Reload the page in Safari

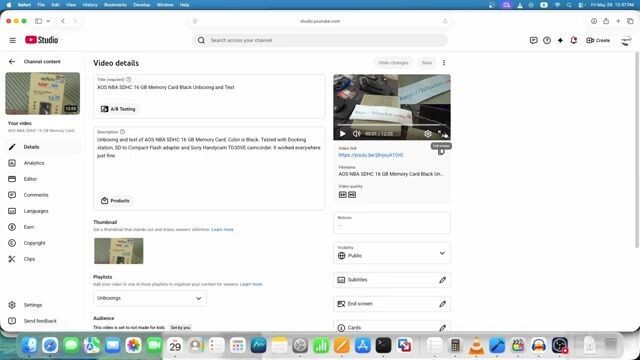click(445, 21)
